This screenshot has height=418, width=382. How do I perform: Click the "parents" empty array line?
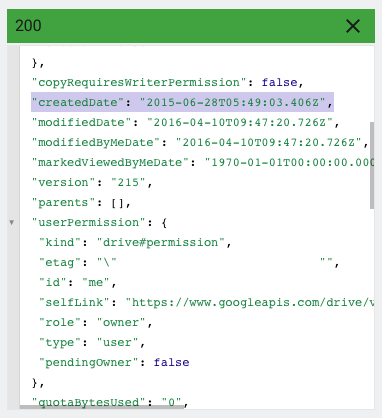coord(81,202)
